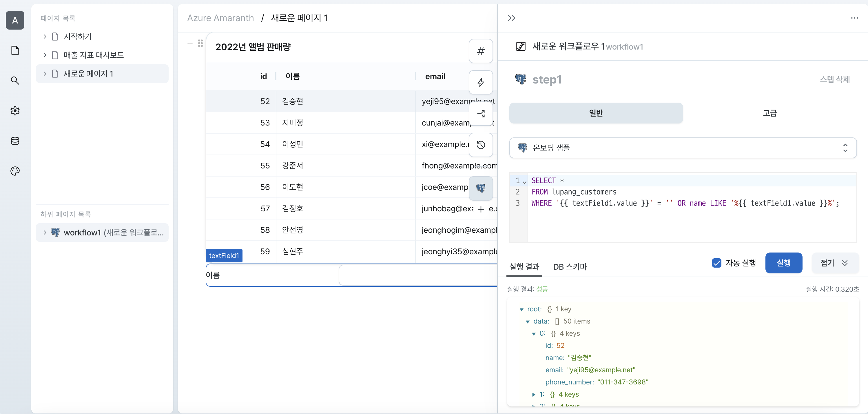Click the 시작하기 page file icon
Screen dimensions: 868x414
pos(55,37)
